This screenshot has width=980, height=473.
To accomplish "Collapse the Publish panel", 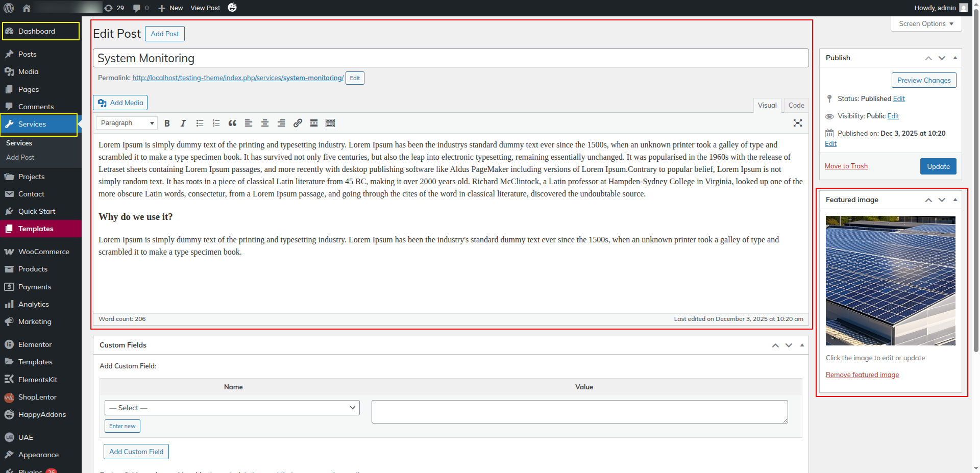I will pos(955,58).
